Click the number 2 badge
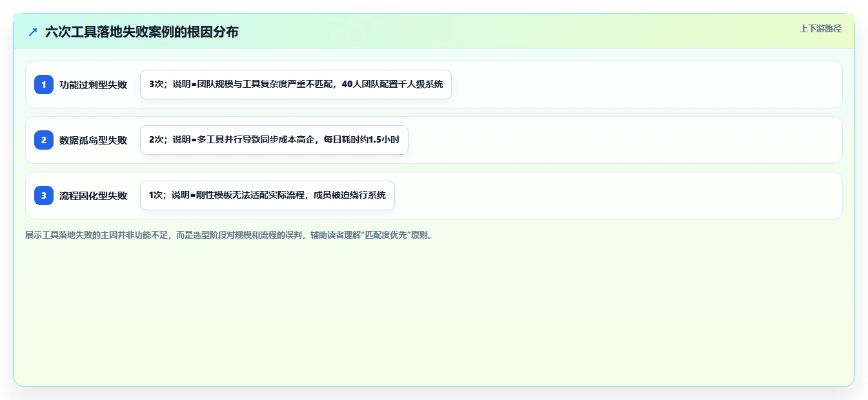Viewport: 868px width, 400px height. click(x=44, y=140)
